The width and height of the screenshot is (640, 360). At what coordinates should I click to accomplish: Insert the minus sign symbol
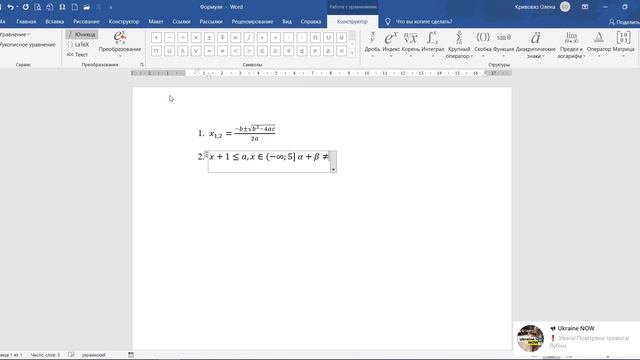(x=169, y=38)
